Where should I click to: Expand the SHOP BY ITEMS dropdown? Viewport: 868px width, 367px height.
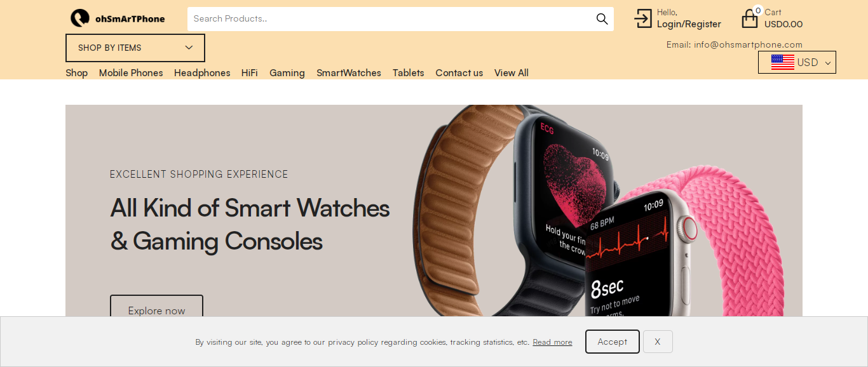coord(135,48)
